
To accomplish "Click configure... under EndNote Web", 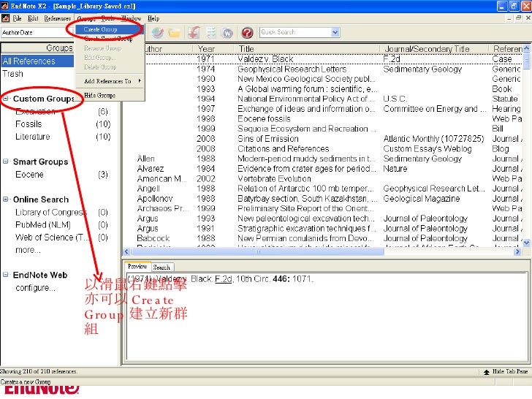I will tap(35, 288).
